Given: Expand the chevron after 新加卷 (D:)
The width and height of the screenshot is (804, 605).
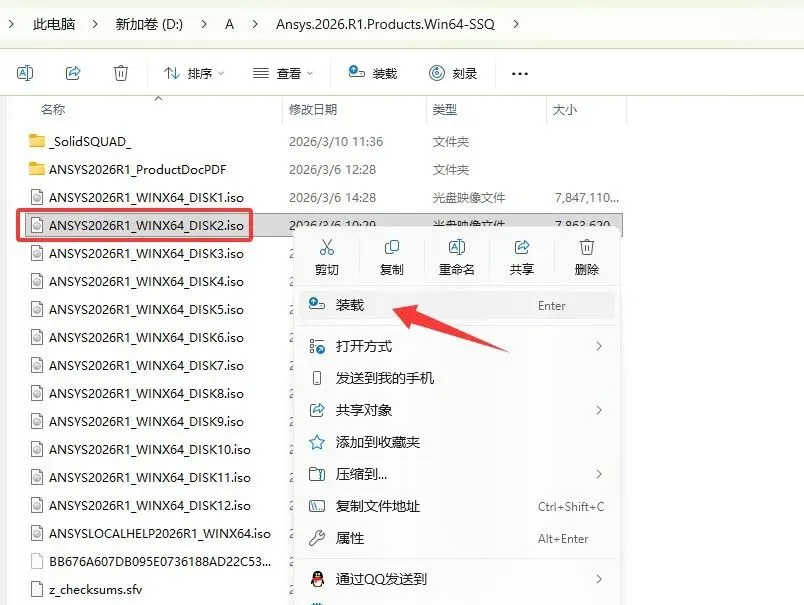Looking at the screenshot, I should [204, 24].
